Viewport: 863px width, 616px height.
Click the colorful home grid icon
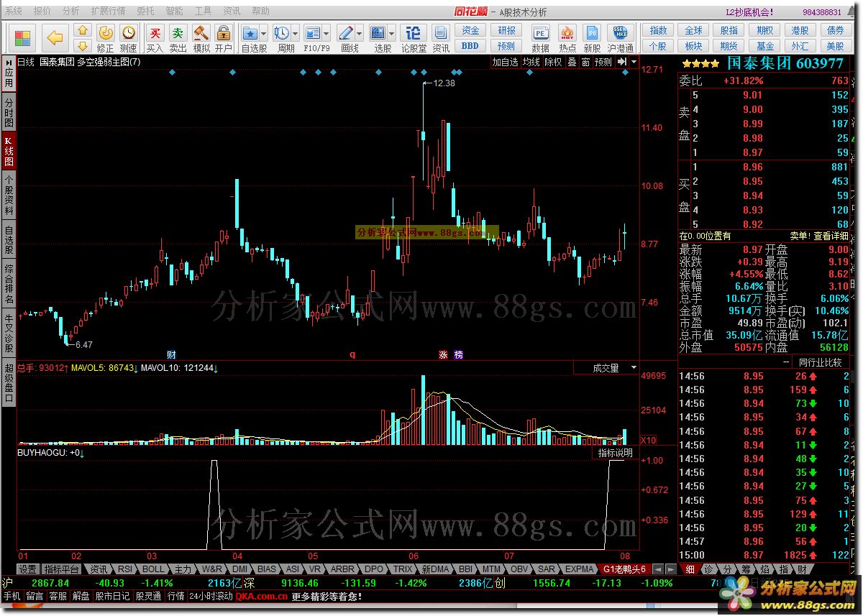(23, 37)
